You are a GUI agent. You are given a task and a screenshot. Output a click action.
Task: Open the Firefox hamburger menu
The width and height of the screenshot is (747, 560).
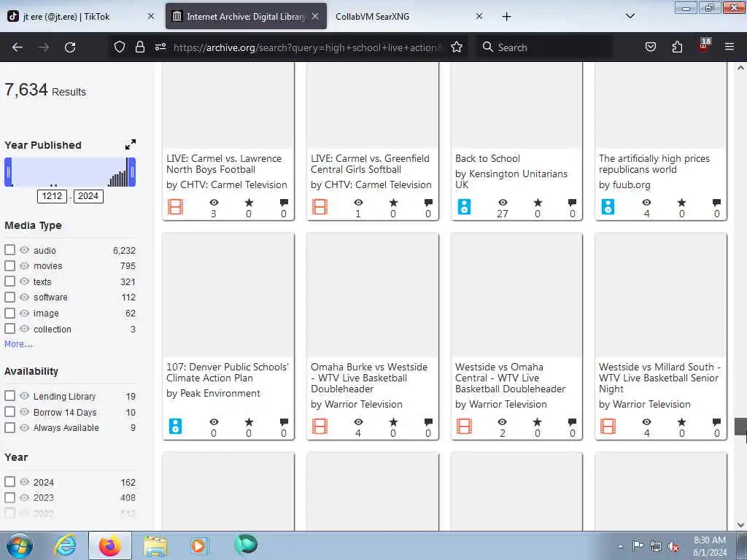[729, 47]
